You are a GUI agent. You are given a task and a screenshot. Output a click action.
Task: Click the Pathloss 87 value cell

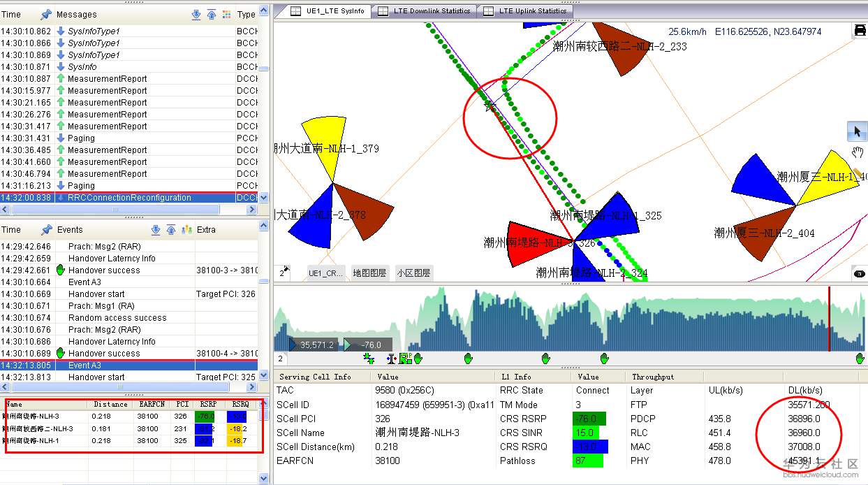pos(587,461)
